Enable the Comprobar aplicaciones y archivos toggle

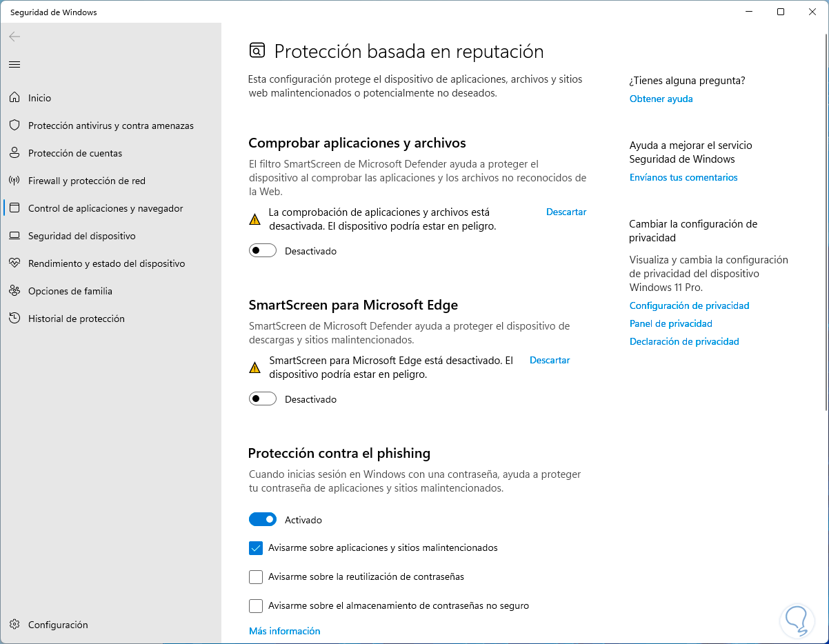pyautogui.click(x=263, y=251)
